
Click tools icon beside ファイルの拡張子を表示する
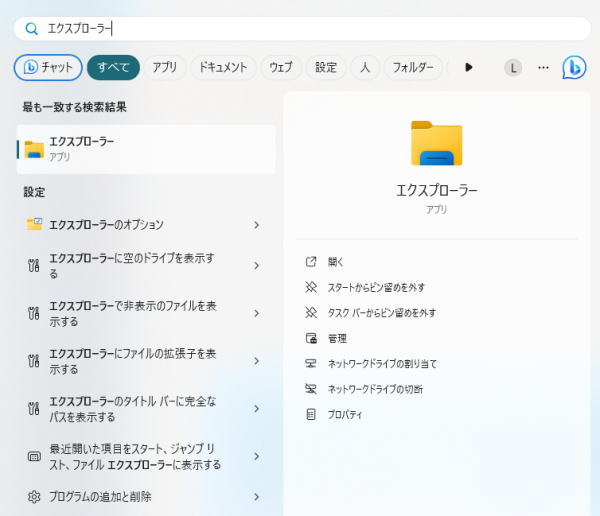[34, 361]
